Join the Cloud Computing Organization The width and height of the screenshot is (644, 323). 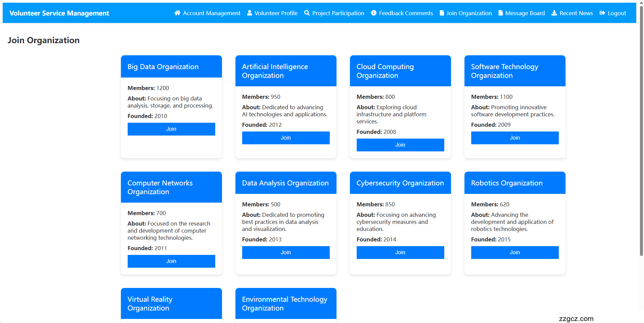tap(400, 145)
